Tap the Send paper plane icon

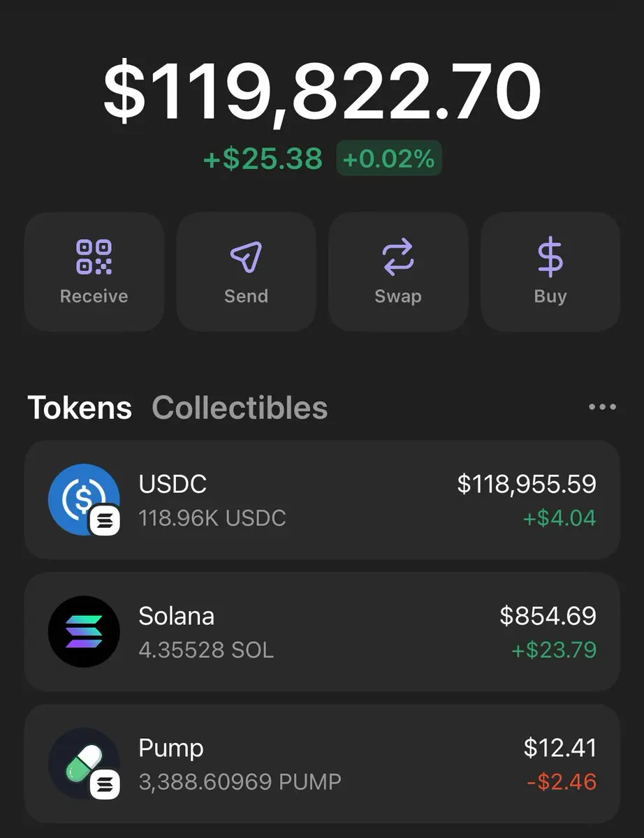pyautogui.click(x=246, y=257)
